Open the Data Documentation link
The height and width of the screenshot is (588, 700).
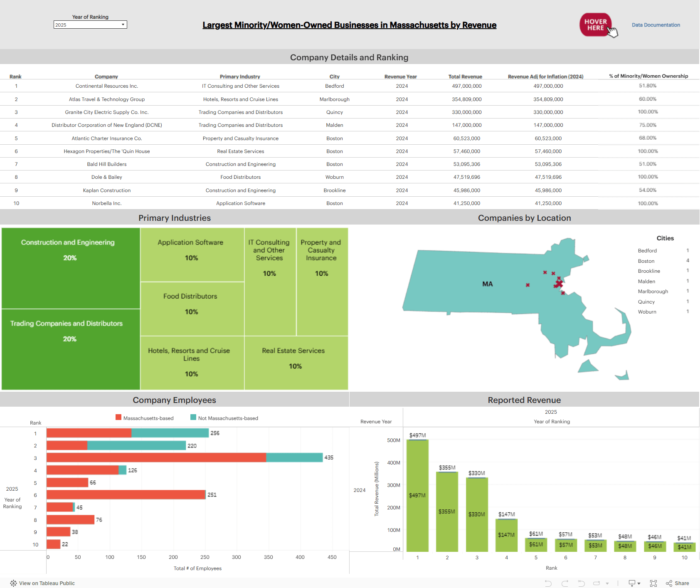(x=656, y=25)
